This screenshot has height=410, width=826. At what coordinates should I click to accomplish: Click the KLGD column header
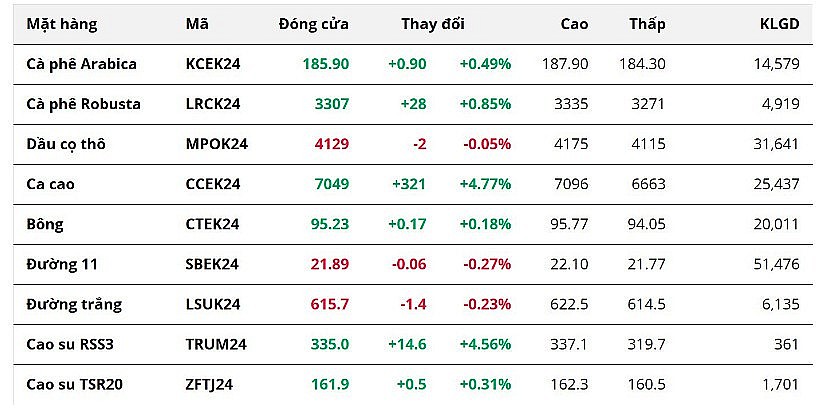[779, 23]
